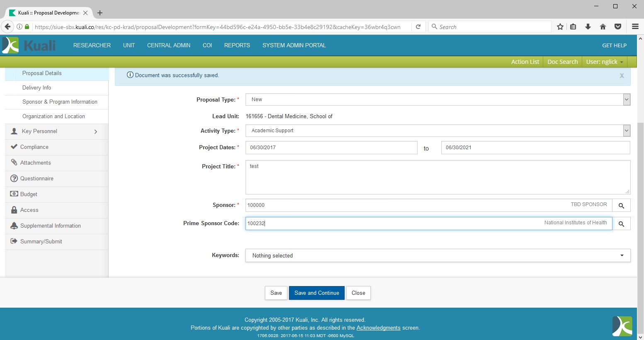Click the Save and Continue button
Viewport: 644px width, 340px height.
pos(316,293)
